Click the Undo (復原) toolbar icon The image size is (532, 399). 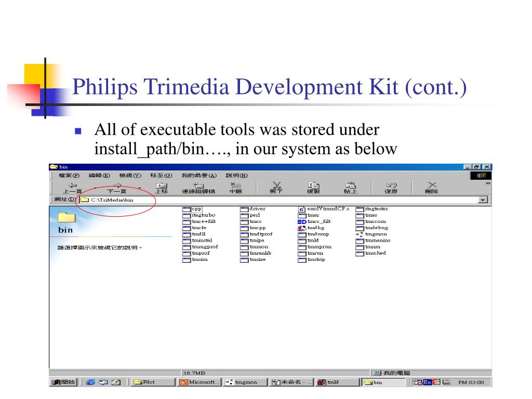(391, 188)
